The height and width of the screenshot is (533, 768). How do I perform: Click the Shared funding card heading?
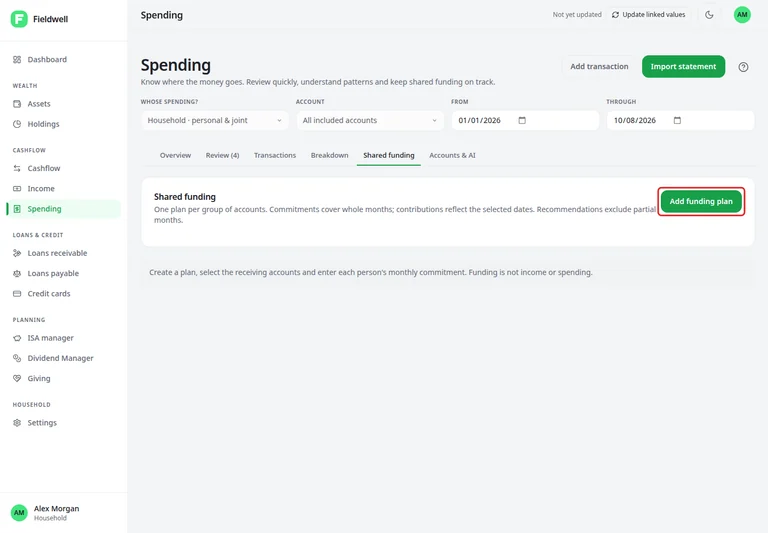(185, 196)
